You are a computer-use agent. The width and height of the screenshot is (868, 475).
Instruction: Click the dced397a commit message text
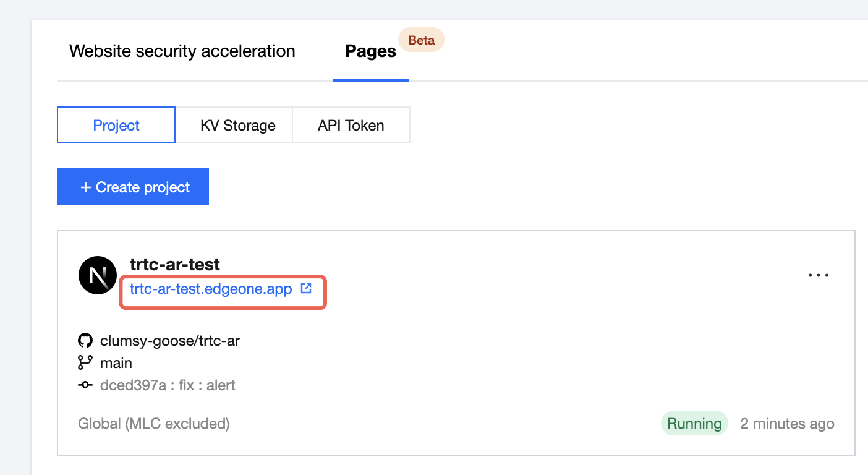coord(168,385)
